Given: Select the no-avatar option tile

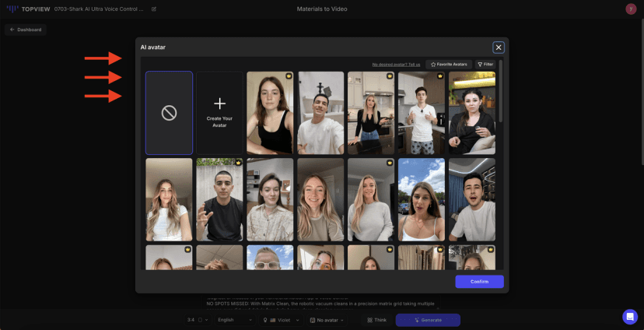Looking at the screenshot, I should 169,113.
